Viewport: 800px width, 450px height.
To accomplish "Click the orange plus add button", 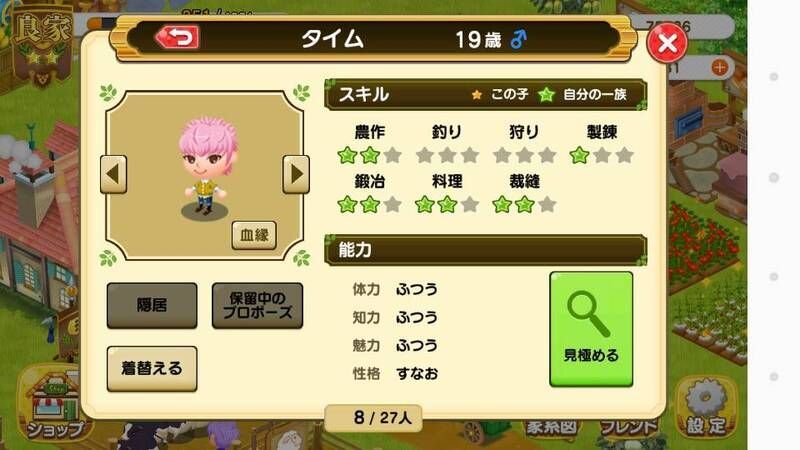I will point(719,67).
